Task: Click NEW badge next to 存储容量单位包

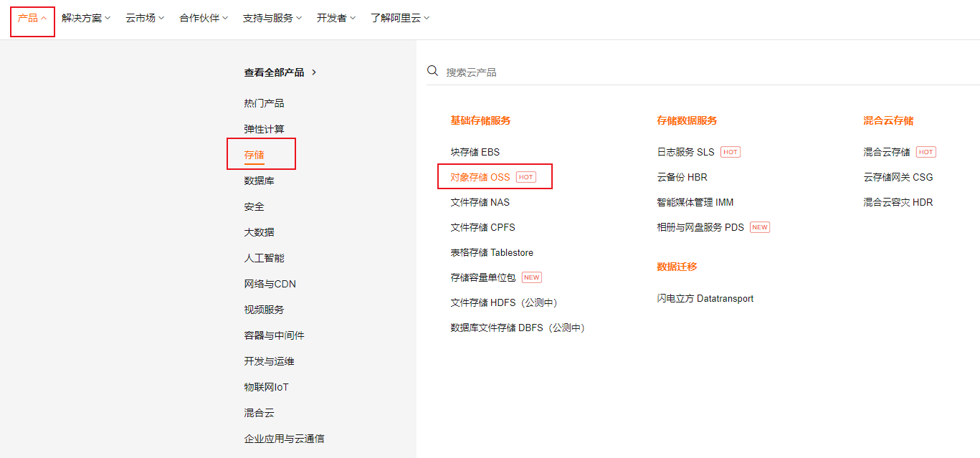Action: coord(531,277)
